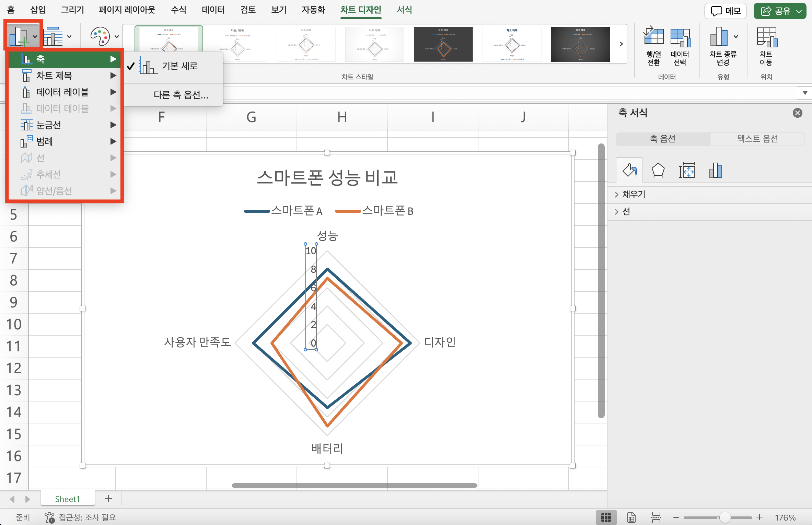Image resolution: width=812 pixels, height=525 pixels.
Task: Toggle the 기본 세로 axis option
Action: [173, 66]
